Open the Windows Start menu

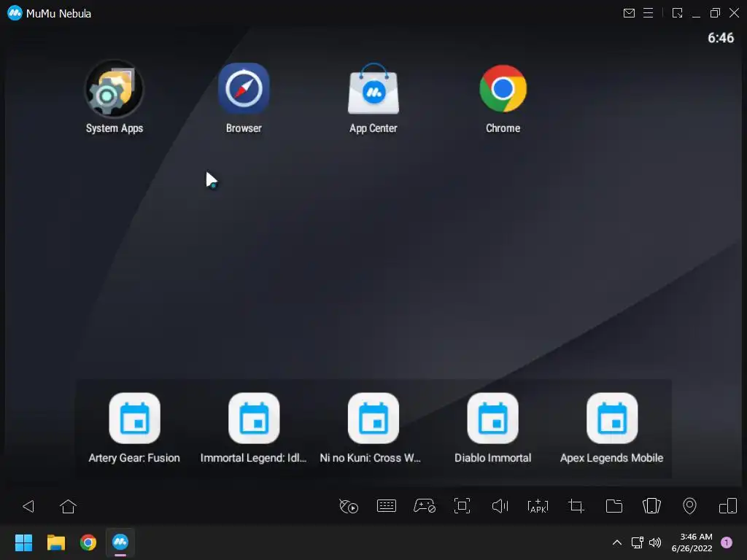(23, 542)
